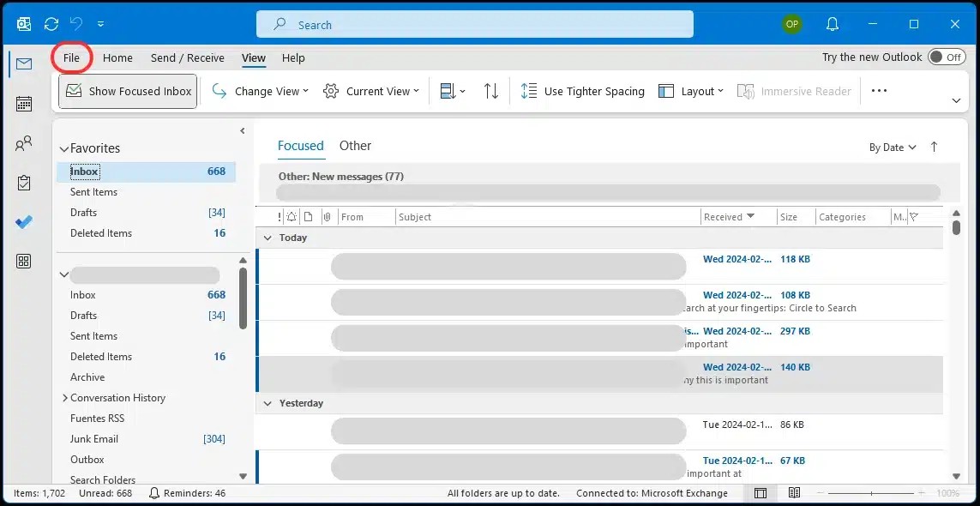Open the 297 KB message from today

pyautogui.click(x=600, y=339)
